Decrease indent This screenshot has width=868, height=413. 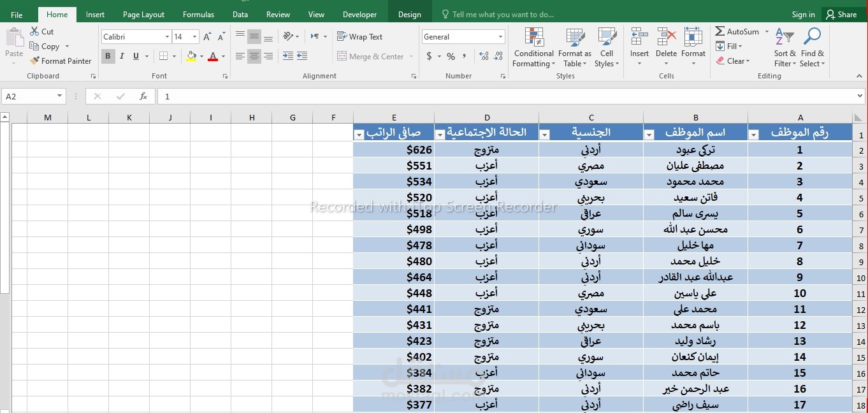pos(288,56)
